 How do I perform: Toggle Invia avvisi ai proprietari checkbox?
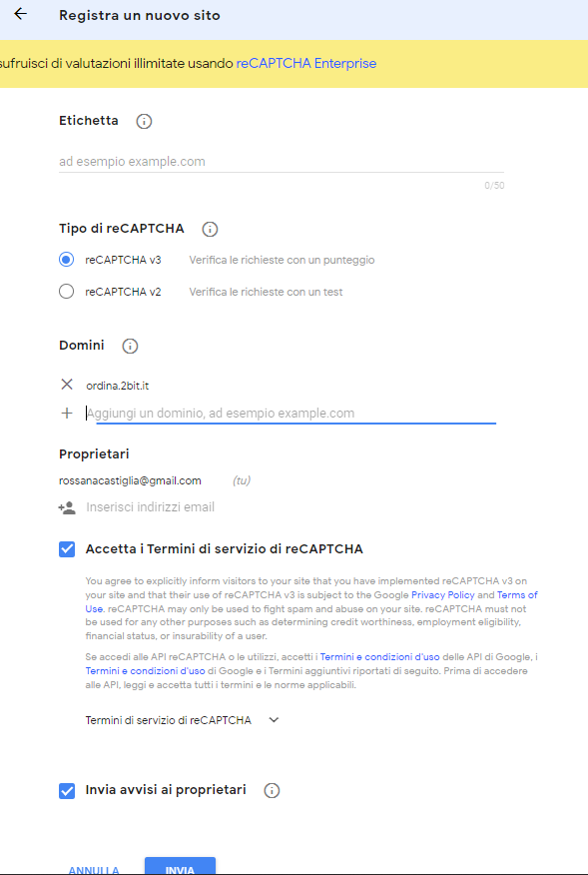tap(67, 791)
